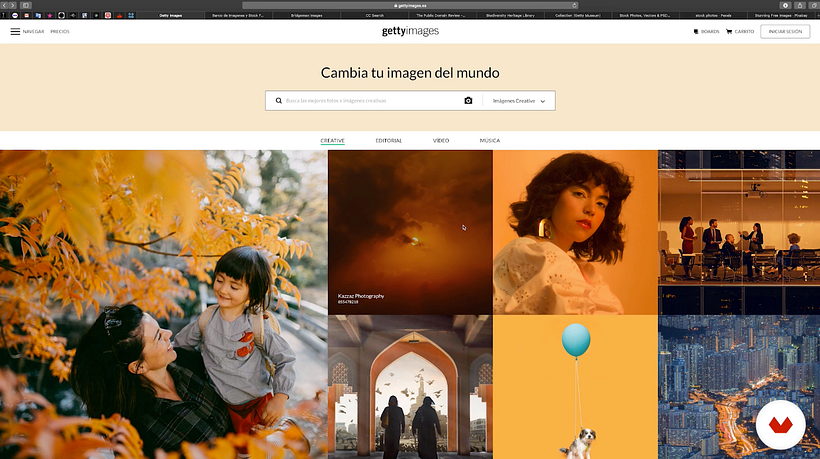Viewport: 820px width, 459px height.
Task: Open office meeting at night photo
Action: pos(739,232)
